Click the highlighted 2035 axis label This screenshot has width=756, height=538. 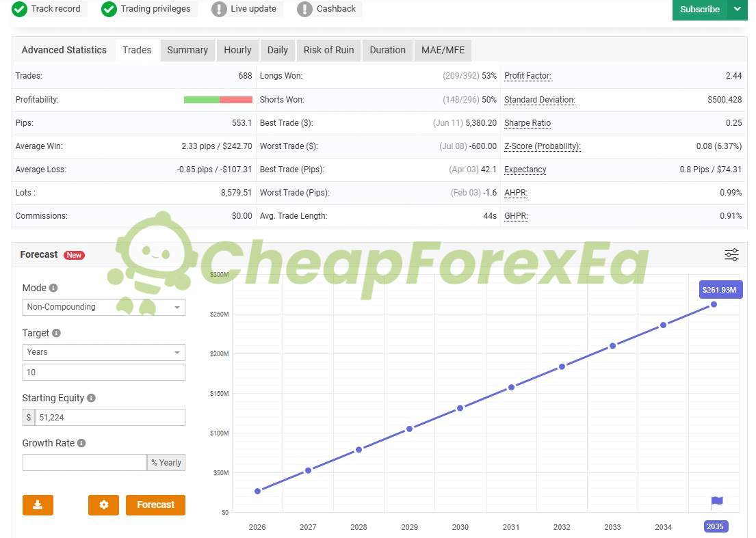[x=715, y=526]
